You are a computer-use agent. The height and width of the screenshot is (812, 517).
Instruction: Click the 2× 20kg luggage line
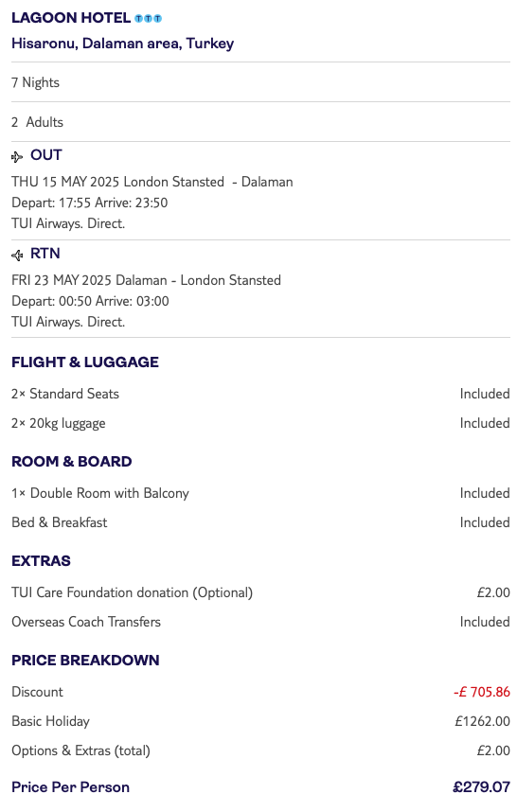(260, 423)
